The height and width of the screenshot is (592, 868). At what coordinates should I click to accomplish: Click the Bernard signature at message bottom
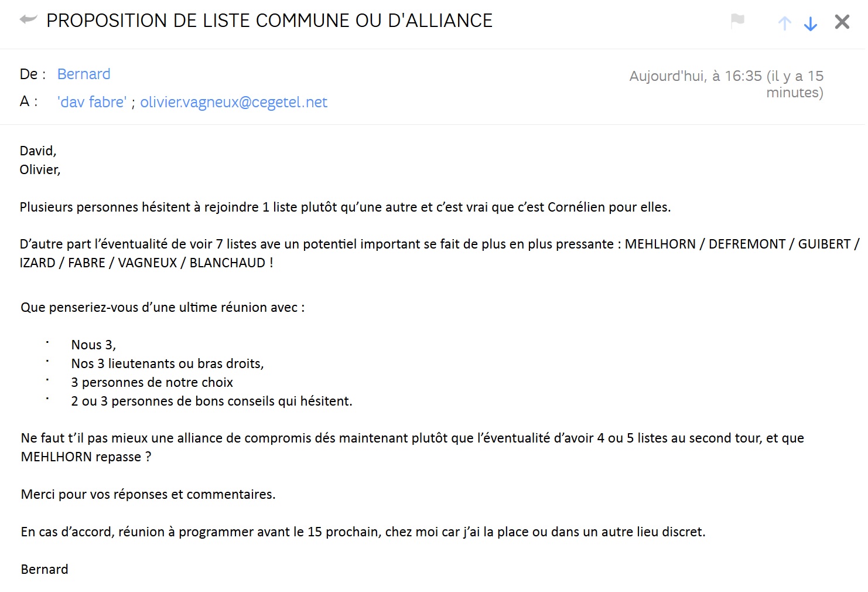pos(45,569)
